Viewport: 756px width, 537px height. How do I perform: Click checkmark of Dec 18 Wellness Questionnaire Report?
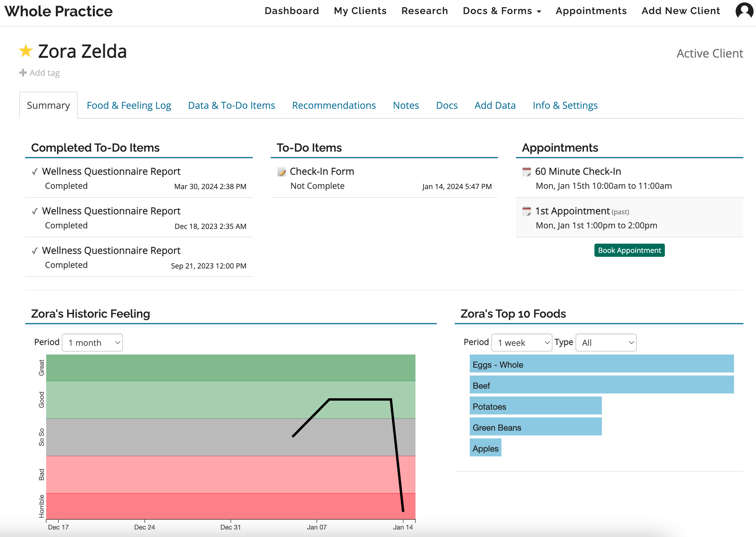35,212
